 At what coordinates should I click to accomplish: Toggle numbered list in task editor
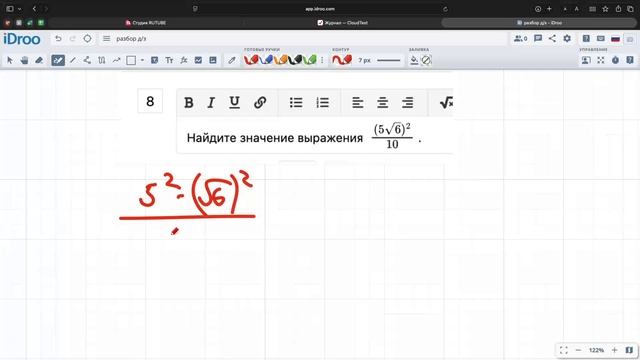click(322, 102)
